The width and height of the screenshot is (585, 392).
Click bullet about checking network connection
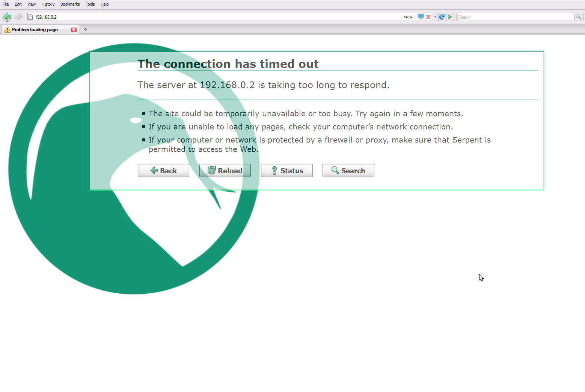[301, 127]
